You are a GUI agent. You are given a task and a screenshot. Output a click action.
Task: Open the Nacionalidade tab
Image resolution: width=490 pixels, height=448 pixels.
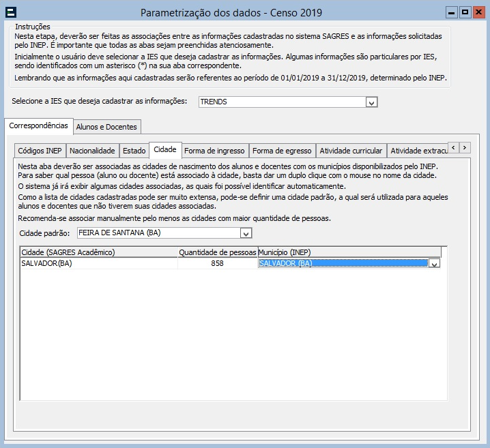92,151
